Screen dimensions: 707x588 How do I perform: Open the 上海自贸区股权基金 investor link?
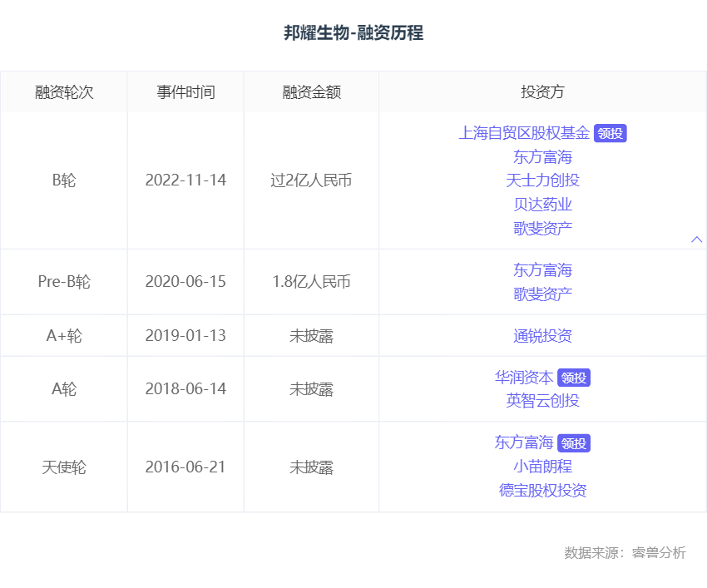coord(524,133)
